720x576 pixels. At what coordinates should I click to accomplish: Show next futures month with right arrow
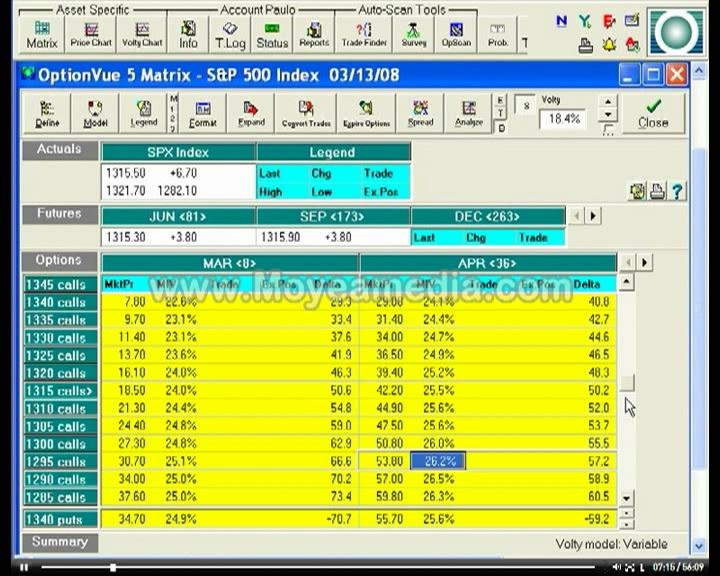point(593,215)
